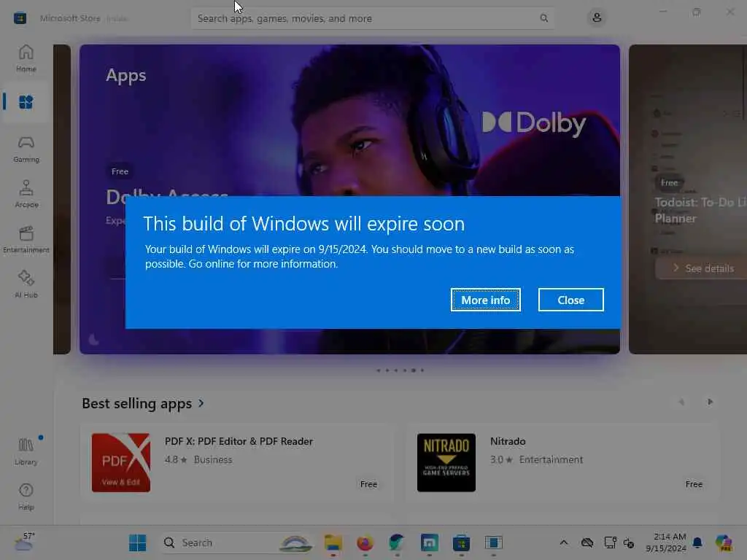Click the More info button in dialog
This screenshot has height=560, width=747.
[485, 300]
